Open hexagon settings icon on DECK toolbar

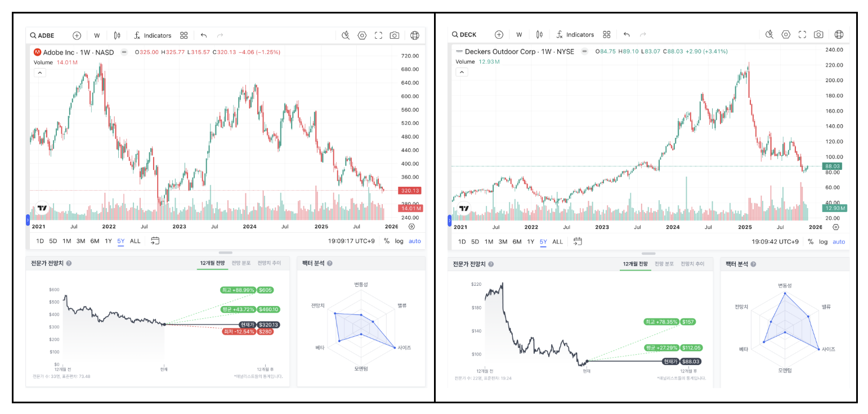tap(786, 34)
